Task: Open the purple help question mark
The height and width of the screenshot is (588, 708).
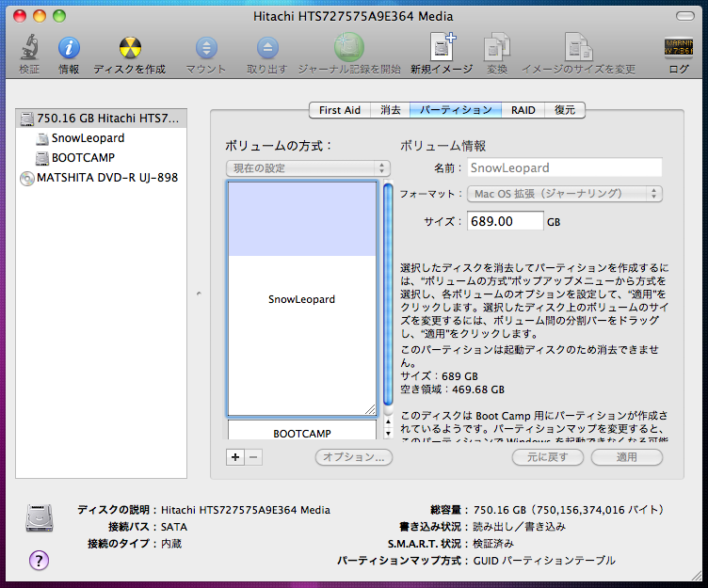Action: (39, 561)
